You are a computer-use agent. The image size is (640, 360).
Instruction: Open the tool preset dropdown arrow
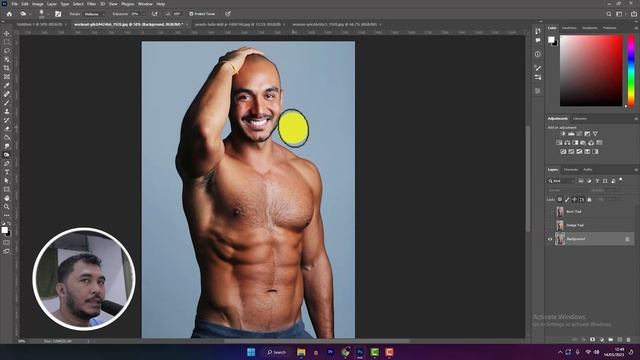click(29, 14)
